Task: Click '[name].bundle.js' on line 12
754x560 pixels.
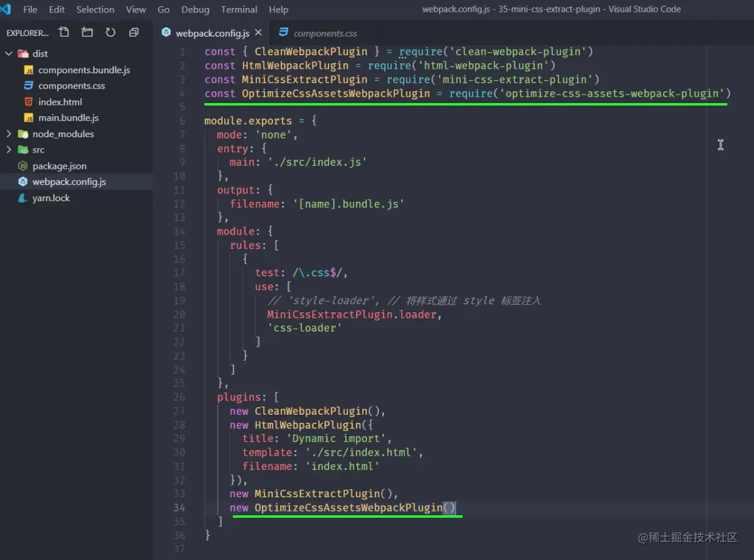Action: [348, 204]
